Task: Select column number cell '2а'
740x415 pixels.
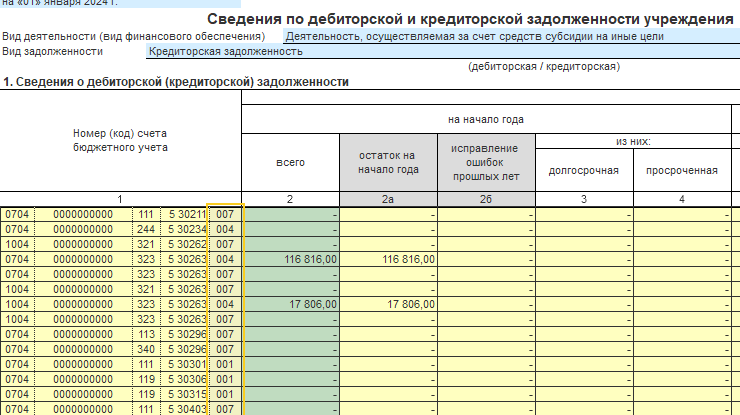Action: [x=388, y=199]
